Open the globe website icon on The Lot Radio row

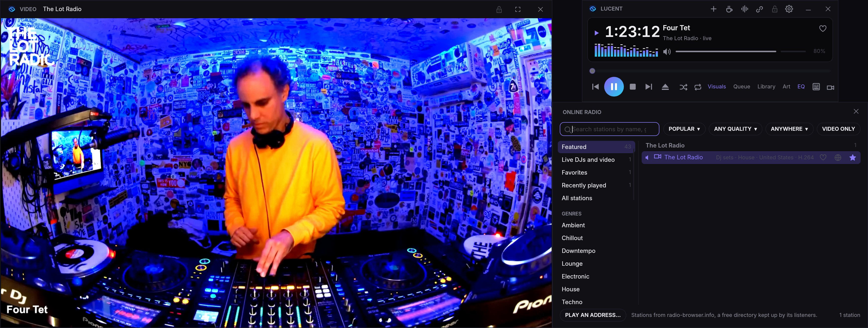(x=838, y=157)
